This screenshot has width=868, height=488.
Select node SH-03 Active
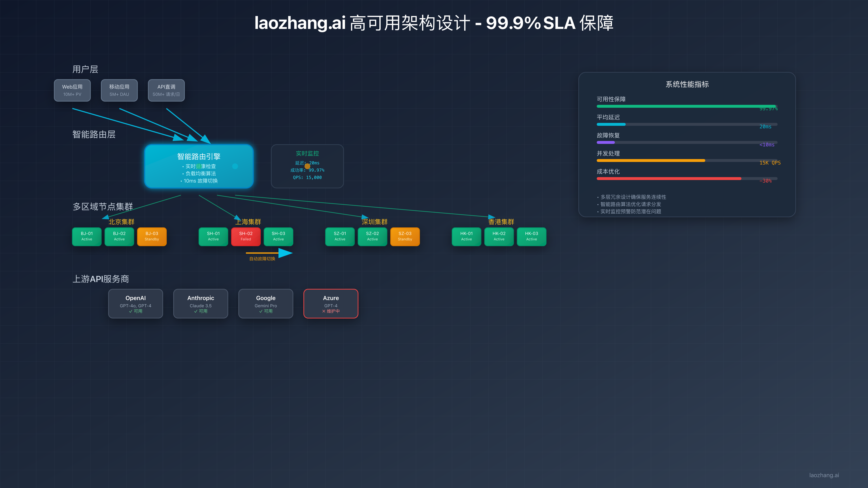pyautogui.click(x=278, y=237)
